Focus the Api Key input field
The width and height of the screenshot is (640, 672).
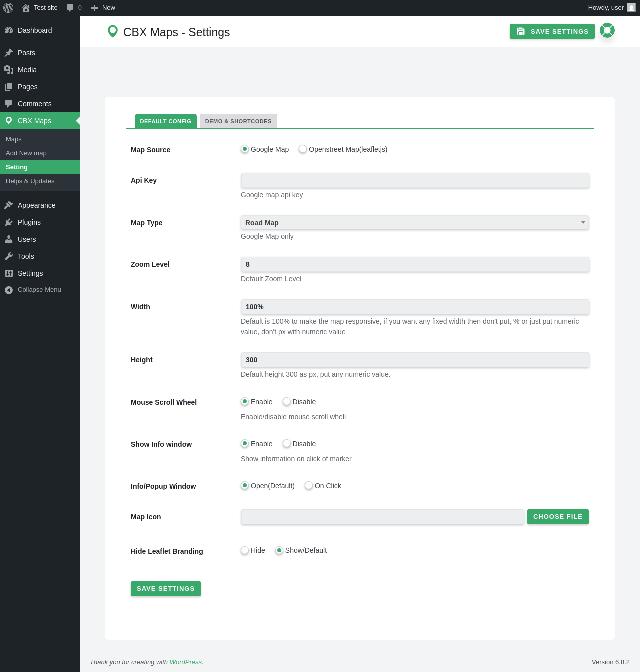415,180
